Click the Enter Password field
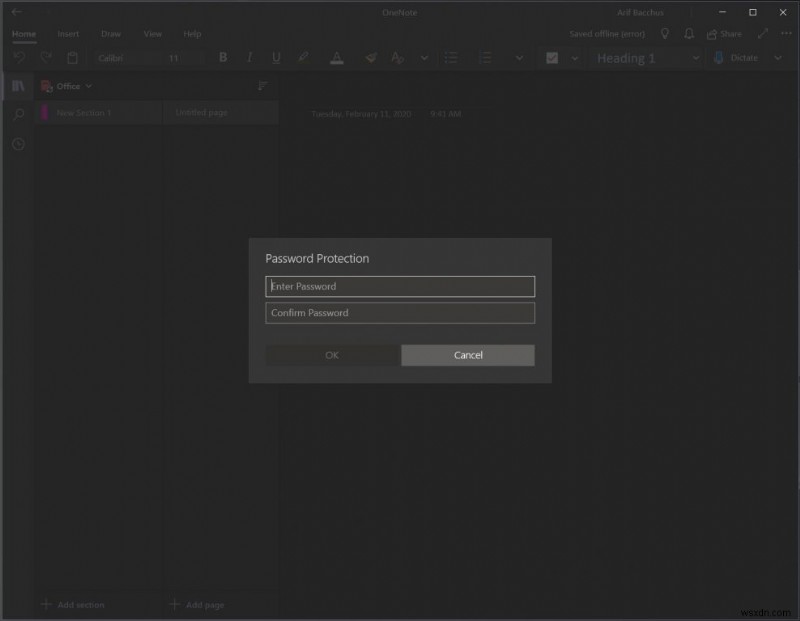800x621 pixels. point(400,286)
